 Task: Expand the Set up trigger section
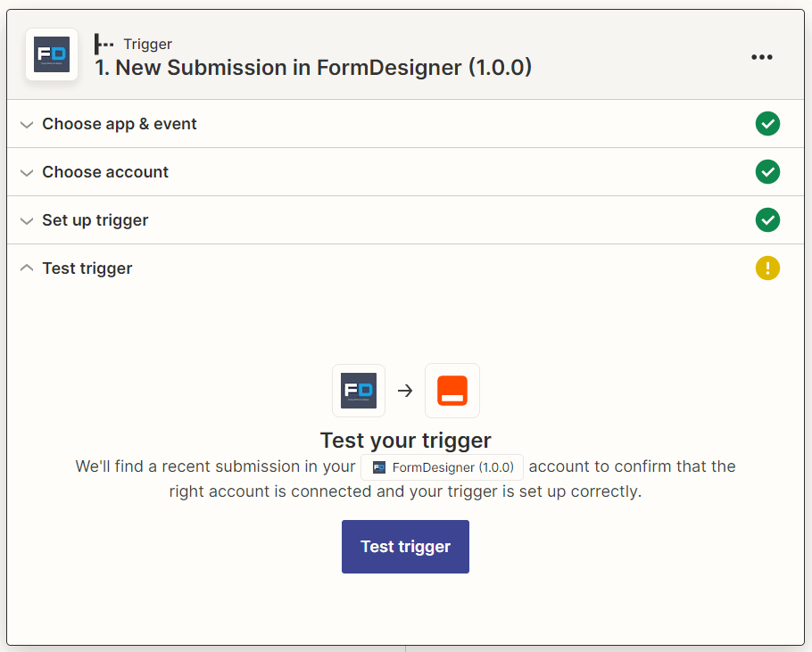[95, 219]
